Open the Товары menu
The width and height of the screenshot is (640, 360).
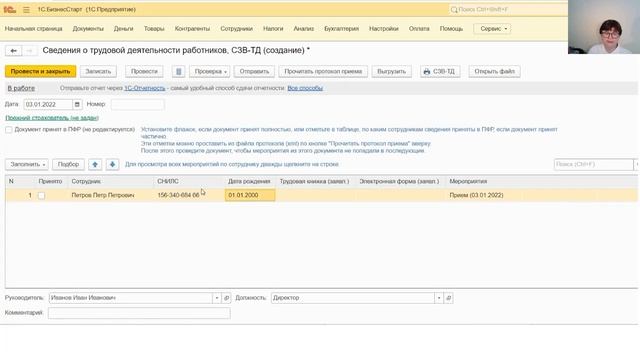[x=154, y=29]
